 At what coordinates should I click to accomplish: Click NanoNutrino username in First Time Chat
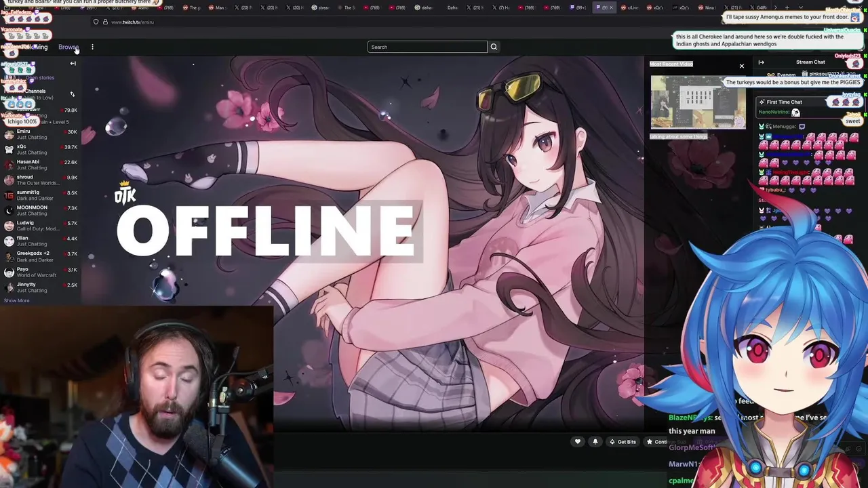(x=774, y=112)
